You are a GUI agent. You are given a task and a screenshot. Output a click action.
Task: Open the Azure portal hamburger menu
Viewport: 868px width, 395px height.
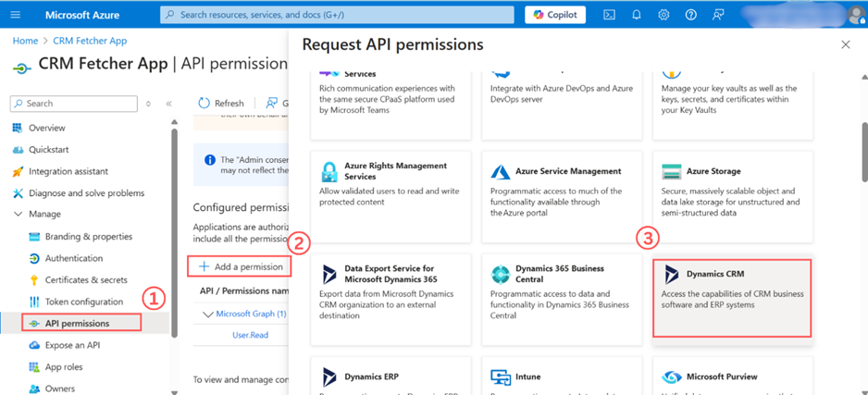point(16,15)
